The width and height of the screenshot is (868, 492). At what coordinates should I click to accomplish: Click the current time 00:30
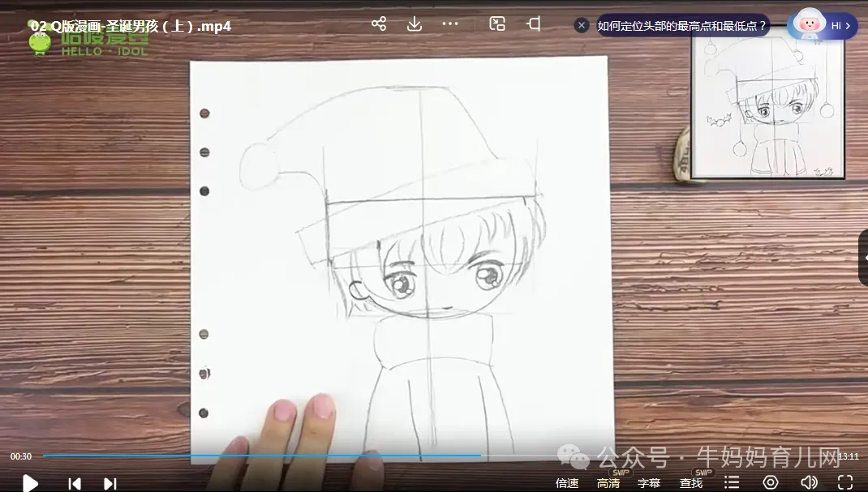(x=21, y=456)
